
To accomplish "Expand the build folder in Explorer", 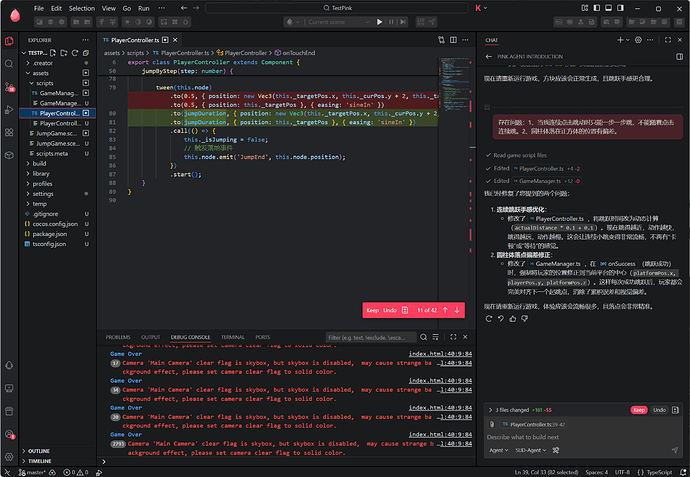I will tap(40, 163).
